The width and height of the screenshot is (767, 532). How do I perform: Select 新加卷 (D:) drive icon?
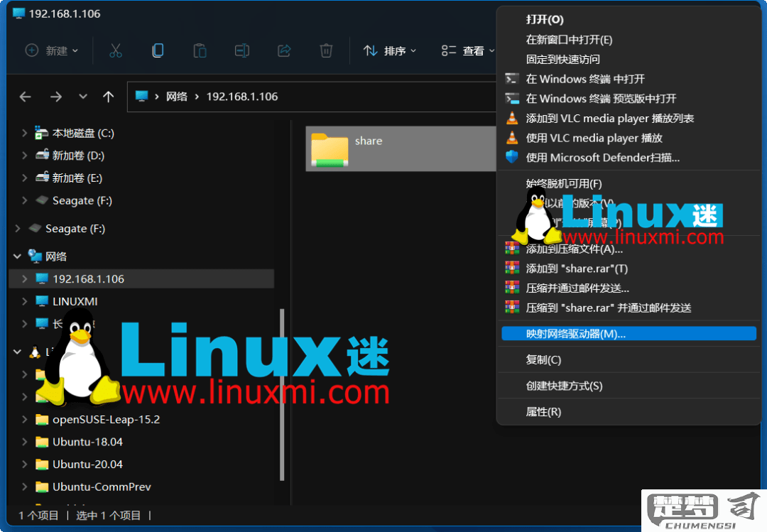point(42,155)
